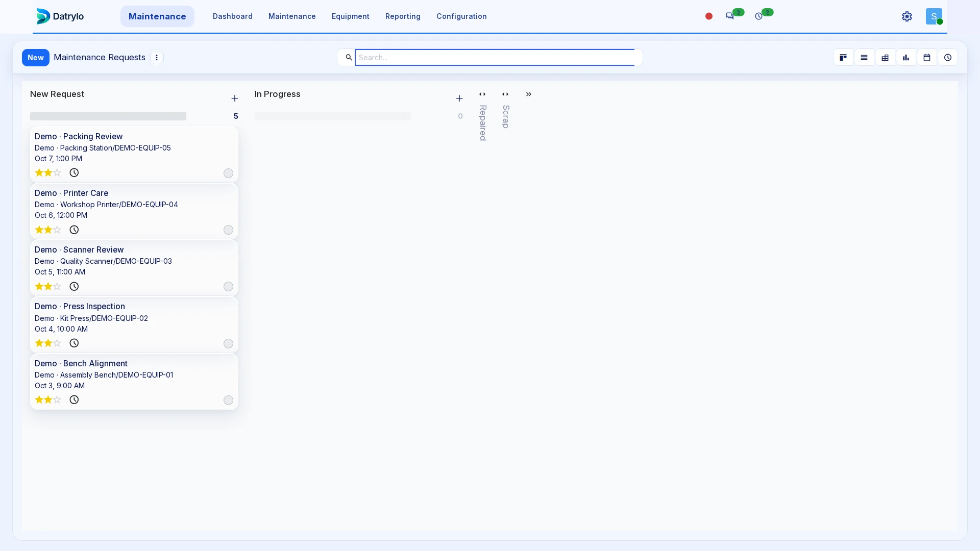Open the Configuration menu
The width and height of the screenshot is (980, 551).
click(x=461, y=16)
